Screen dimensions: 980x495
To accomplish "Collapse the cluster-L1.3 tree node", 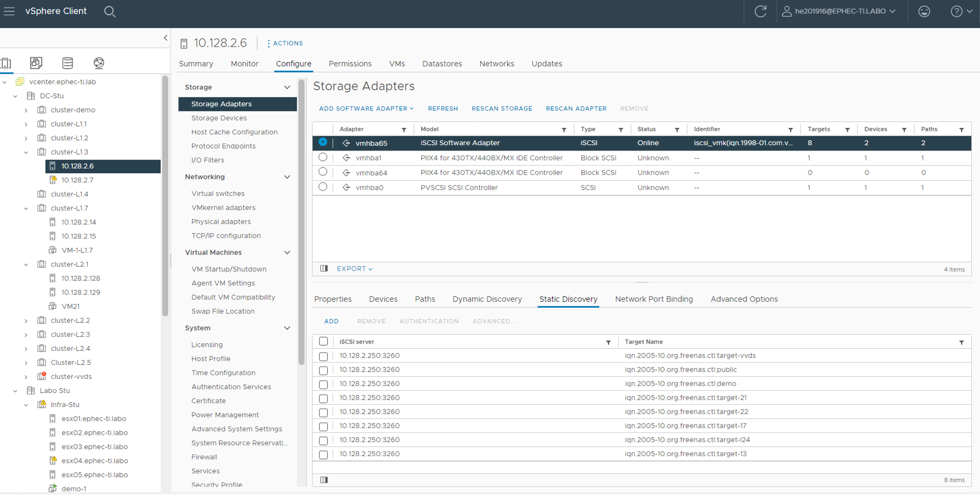I will tap(26, 152).
